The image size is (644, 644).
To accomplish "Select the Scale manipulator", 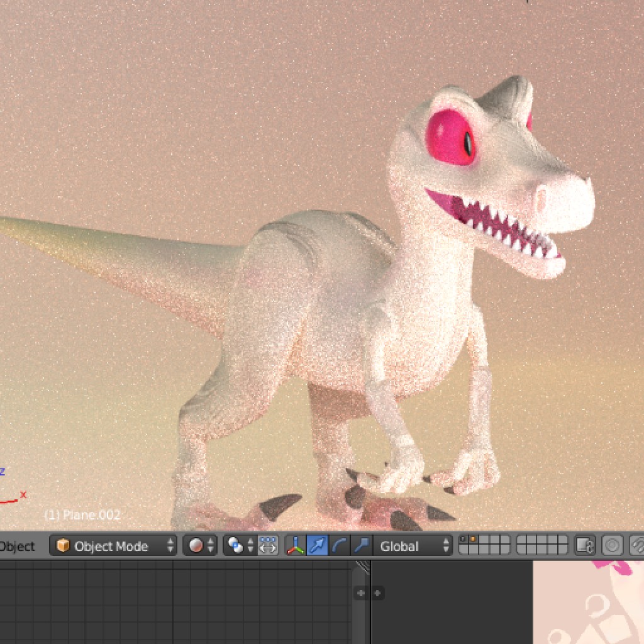I will (x=361, y=546).
